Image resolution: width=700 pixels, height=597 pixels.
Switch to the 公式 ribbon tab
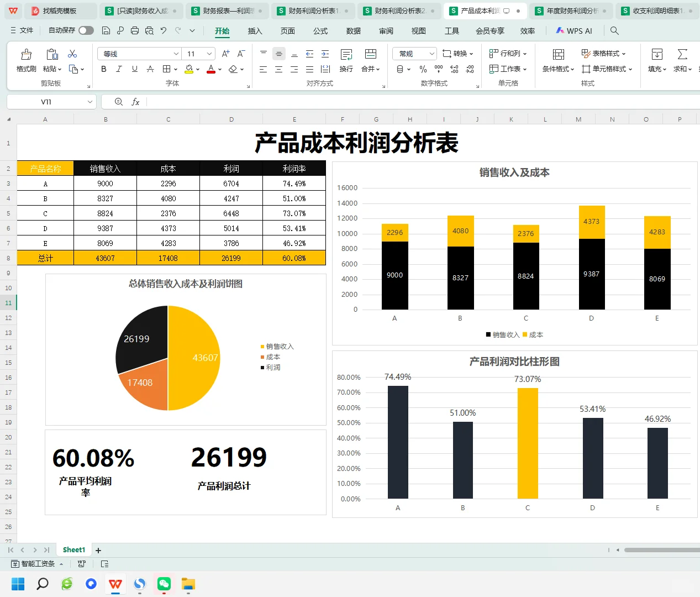tap(320, 31)
